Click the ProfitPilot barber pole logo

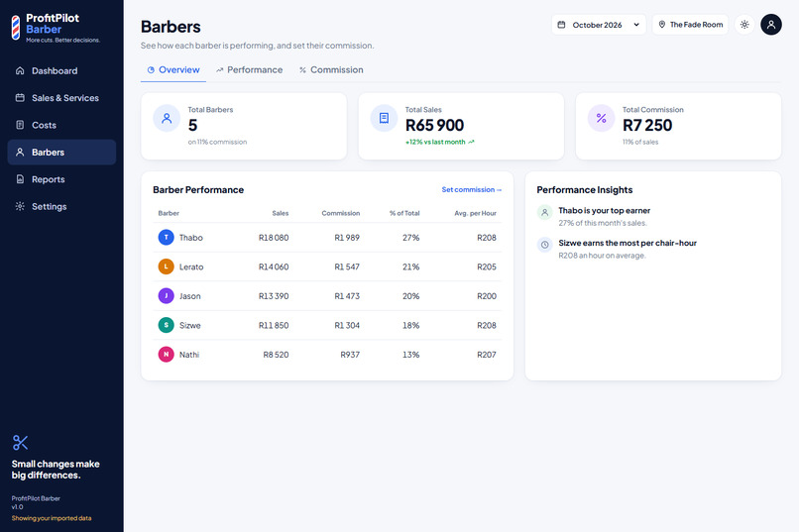coord(16,27)
